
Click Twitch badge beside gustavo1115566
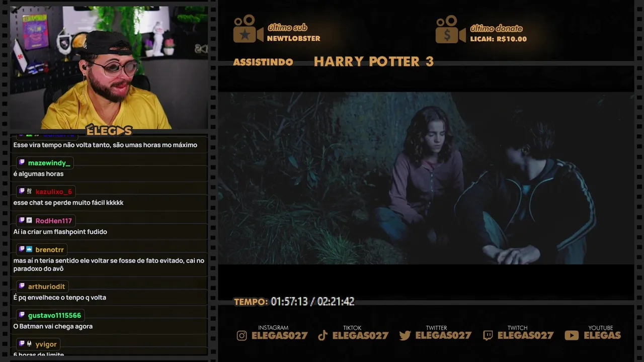pos(22,315)
